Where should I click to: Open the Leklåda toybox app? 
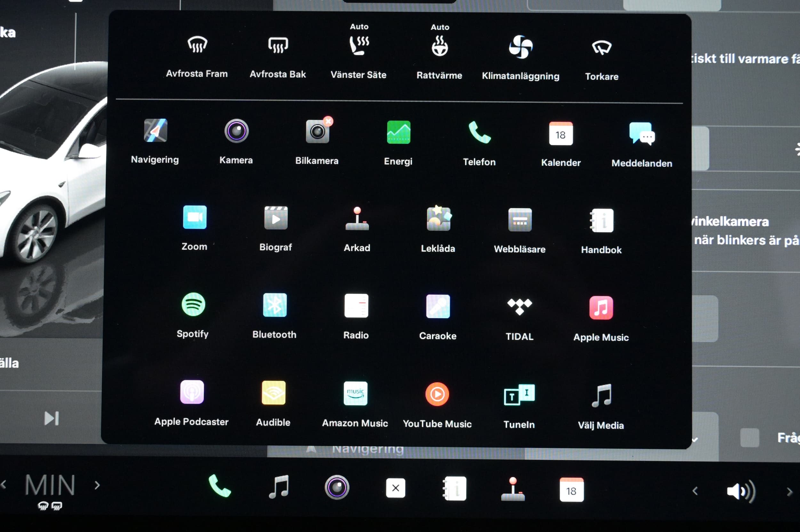[438, 230]
